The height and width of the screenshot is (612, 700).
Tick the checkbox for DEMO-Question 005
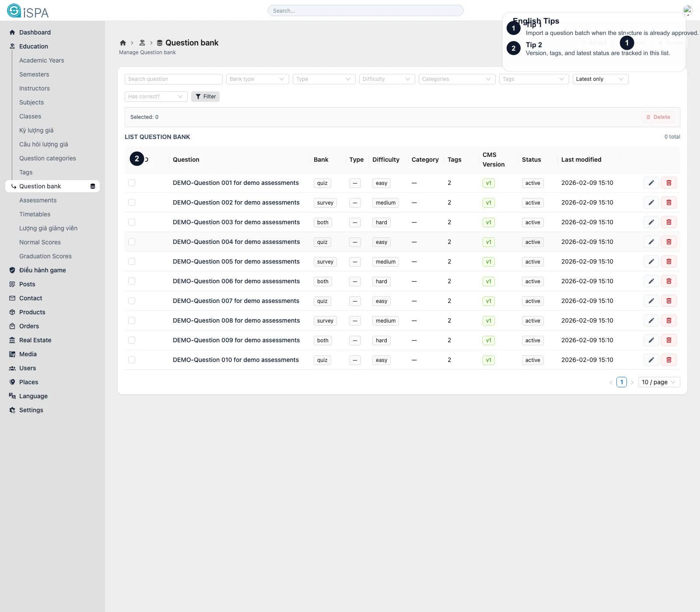coord(132,261)
